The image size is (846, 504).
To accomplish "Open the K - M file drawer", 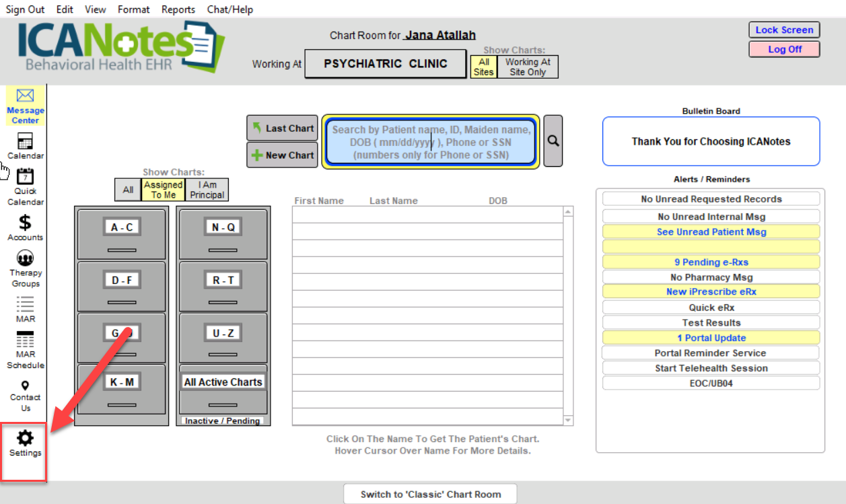I will point(121,389).
